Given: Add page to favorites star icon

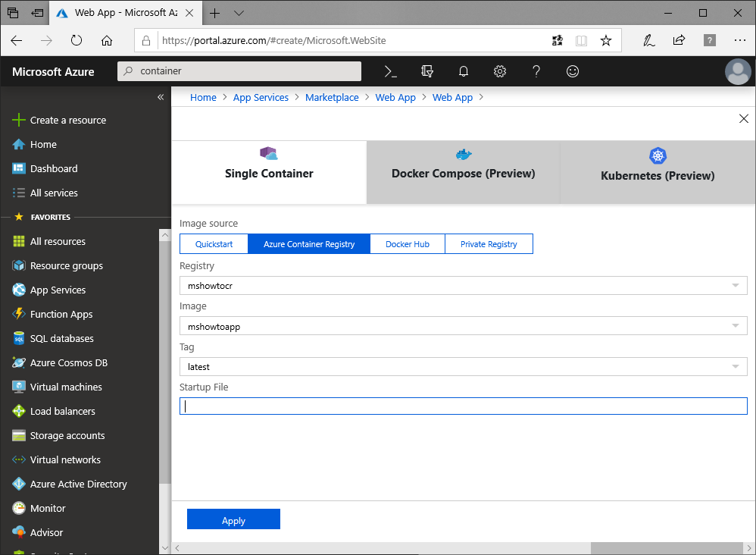Looking at the screenshot, I should [x=606, y=41].
